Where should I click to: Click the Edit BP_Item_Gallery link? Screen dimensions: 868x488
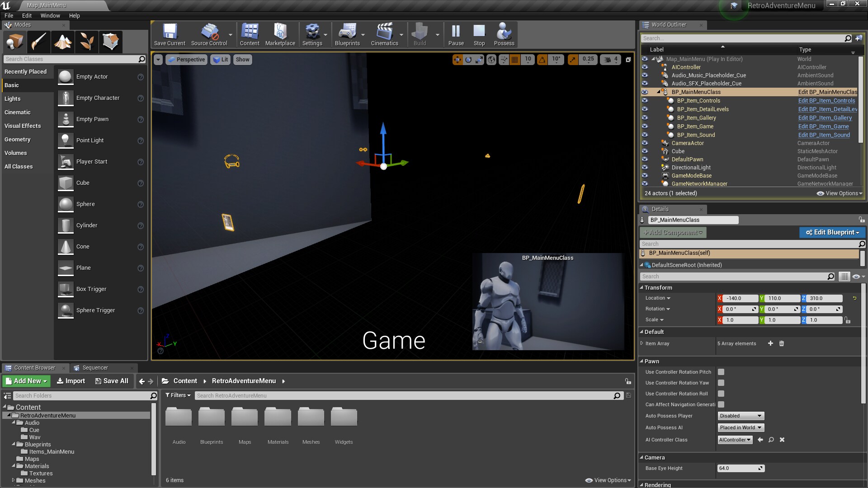825,118
